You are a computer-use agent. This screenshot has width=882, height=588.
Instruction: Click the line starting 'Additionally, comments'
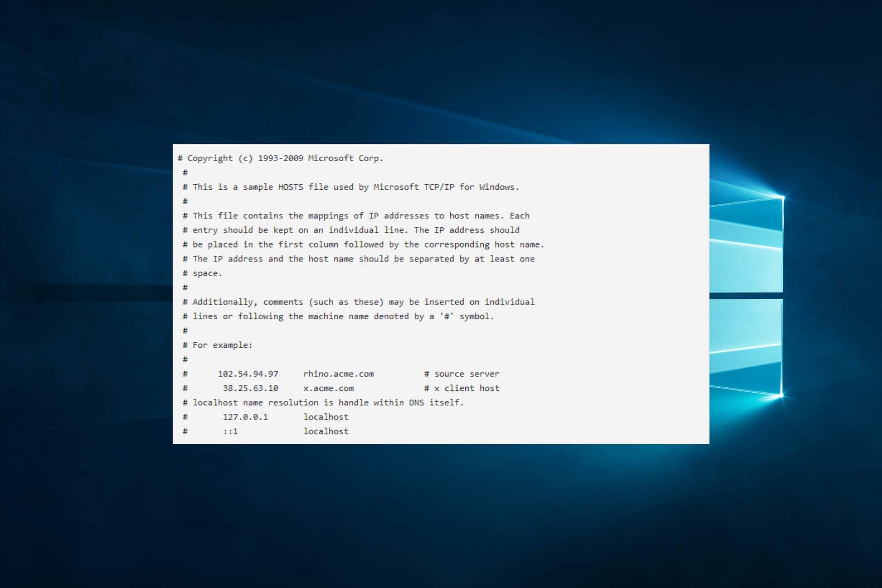pyautogui.click(x=358, y=302)
